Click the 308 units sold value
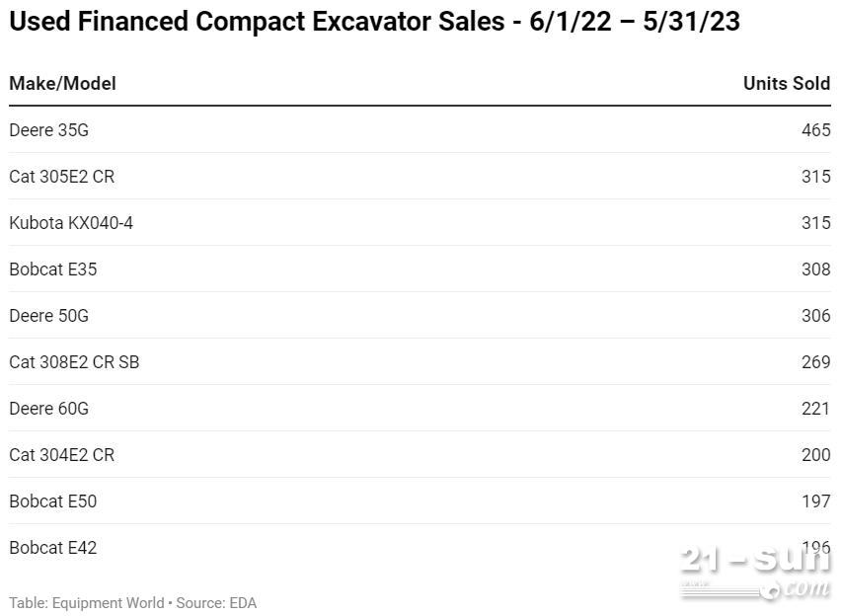This screenshot has width=842, height=616. click(x=815, y=269)
